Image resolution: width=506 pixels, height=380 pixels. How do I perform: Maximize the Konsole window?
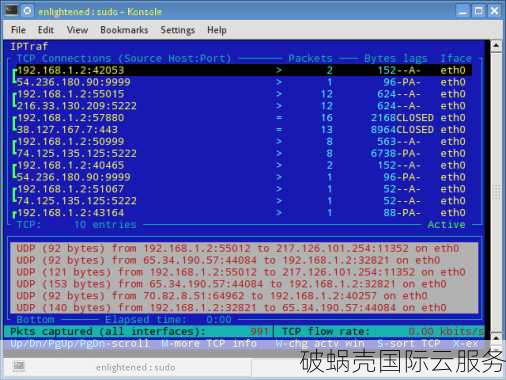tap(479, 11)
